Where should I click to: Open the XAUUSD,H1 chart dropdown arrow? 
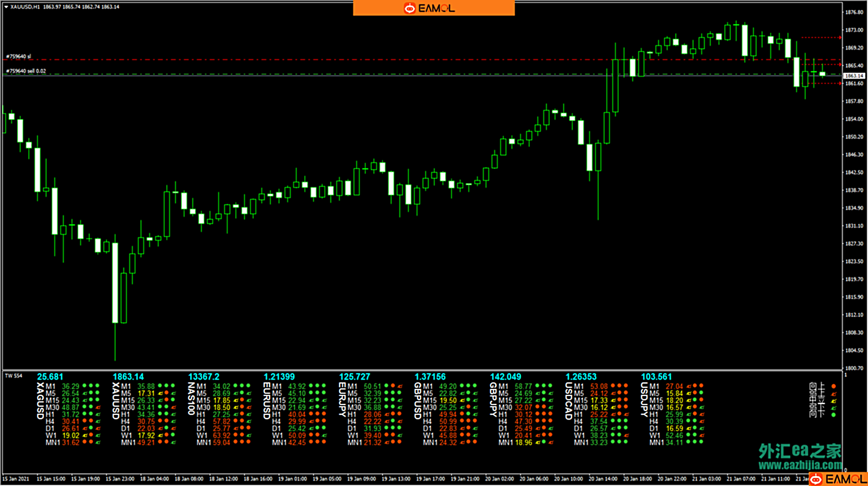click(6, 7)
